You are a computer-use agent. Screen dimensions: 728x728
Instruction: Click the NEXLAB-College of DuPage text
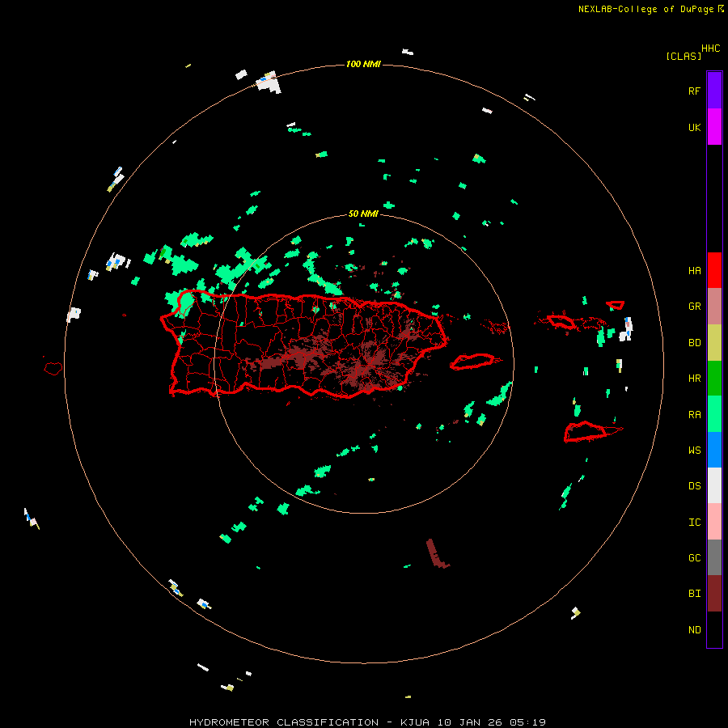[x=645, y=9]
